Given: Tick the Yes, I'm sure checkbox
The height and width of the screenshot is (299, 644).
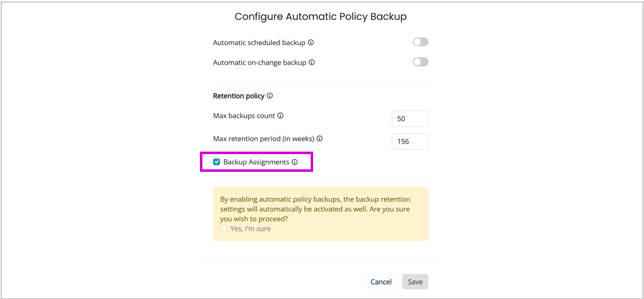Looking at the screenshot, I should pos(224,229).
